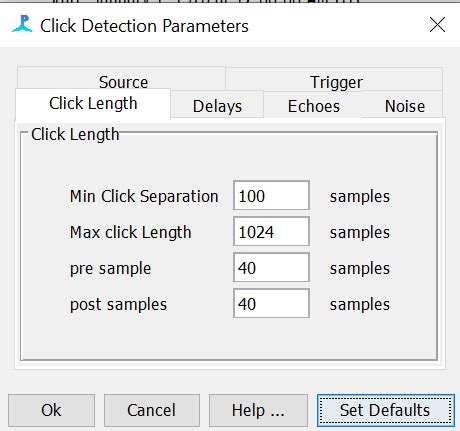Click the Max click Length label
Image resolution: width=460 pixels, height=431 pixels.
pos(131,232)
